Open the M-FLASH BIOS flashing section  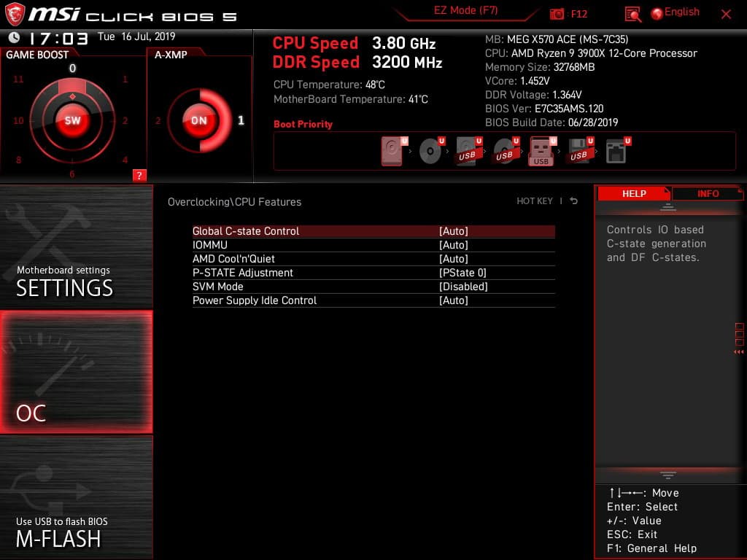tap(76, 497)
